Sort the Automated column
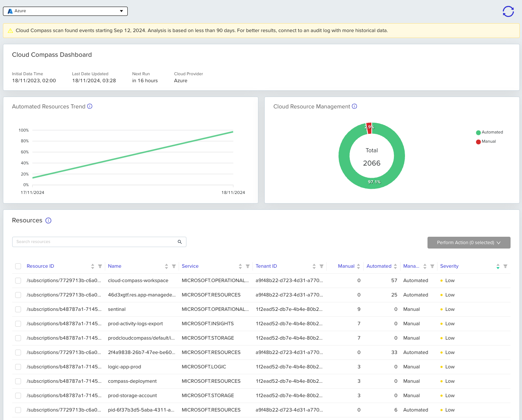Screen dimensions: 522x420 [x=395, y=266]
